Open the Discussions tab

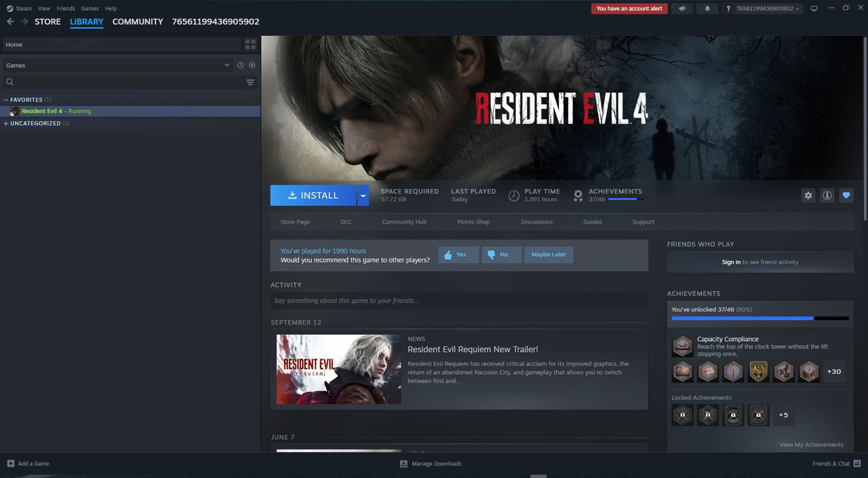click(536, 222)
